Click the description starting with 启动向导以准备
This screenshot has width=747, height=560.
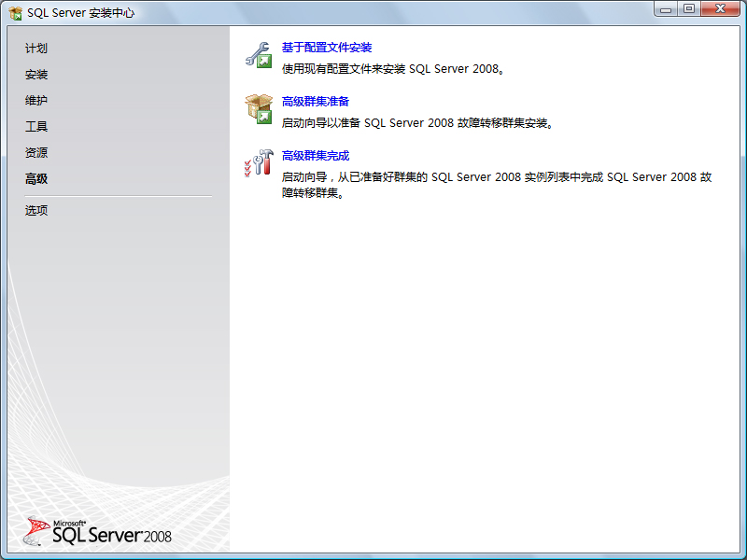(x=417, y=123)
